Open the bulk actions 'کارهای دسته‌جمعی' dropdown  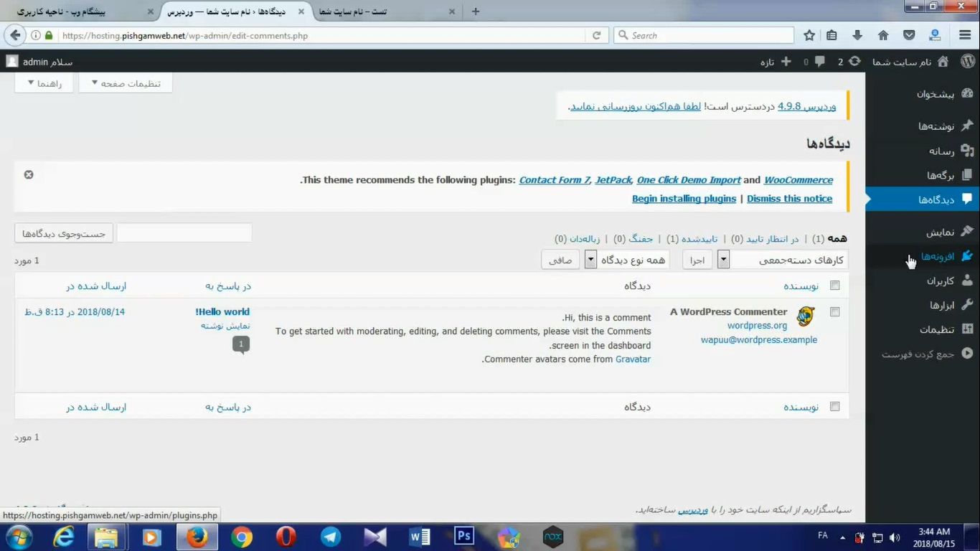(783, 260)
